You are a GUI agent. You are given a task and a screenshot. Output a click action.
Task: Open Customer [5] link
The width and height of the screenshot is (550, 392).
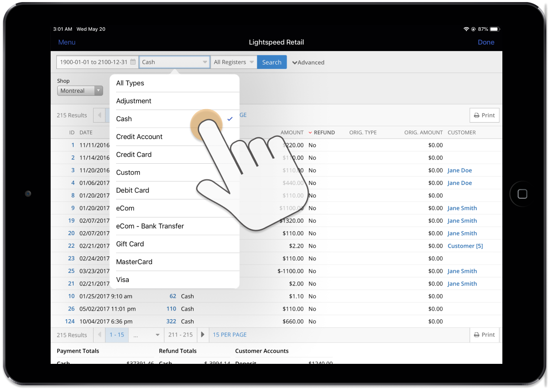pyautogui.click(x=465, y=246)
